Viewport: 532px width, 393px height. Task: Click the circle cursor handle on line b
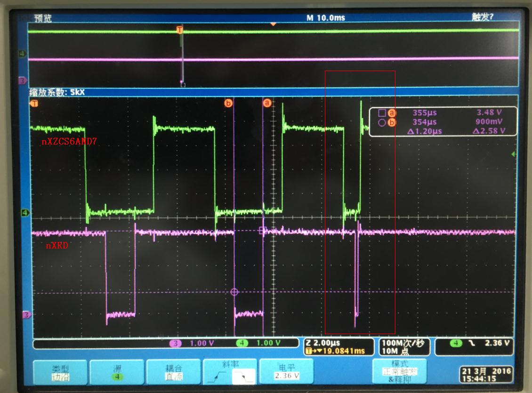pyautogui.click(x=234, y=292)
